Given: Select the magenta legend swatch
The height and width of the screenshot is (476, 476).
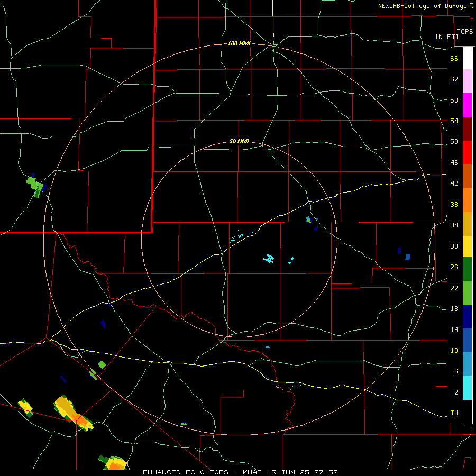Looking at the screenshot, I should [x=467, y=105].
